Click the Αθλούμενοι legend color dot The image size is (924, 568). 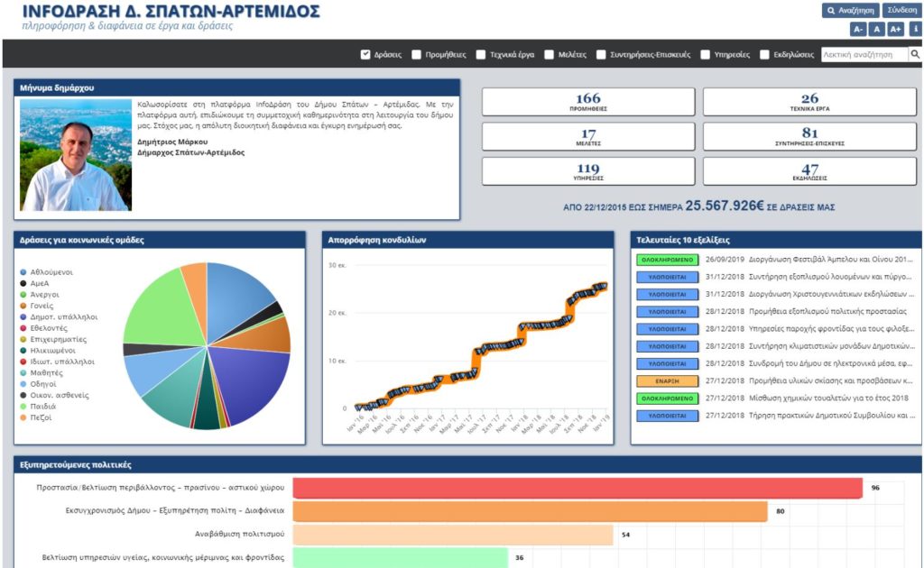click(23, 271)
